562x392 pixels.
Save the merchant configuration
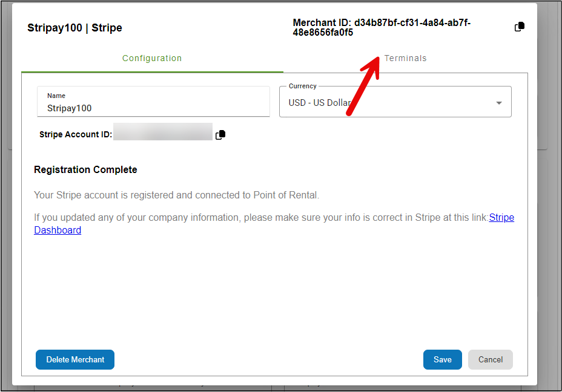click(442, 359)
